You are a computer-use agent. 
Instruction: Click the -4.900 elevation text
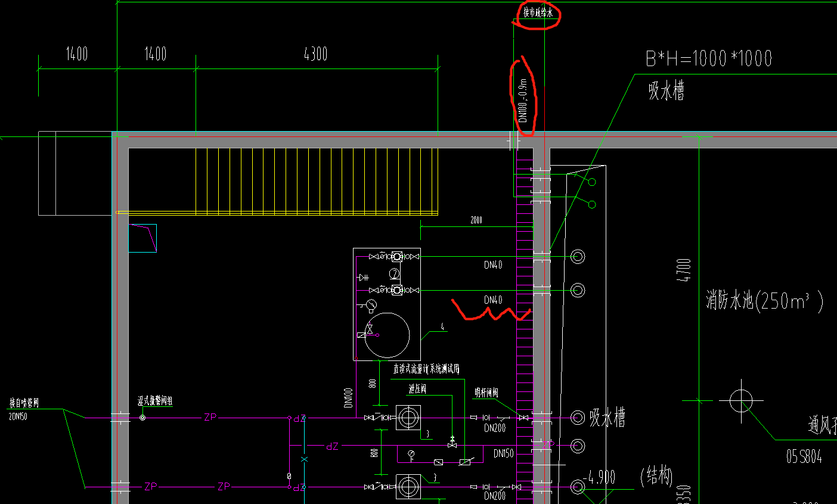599,478
